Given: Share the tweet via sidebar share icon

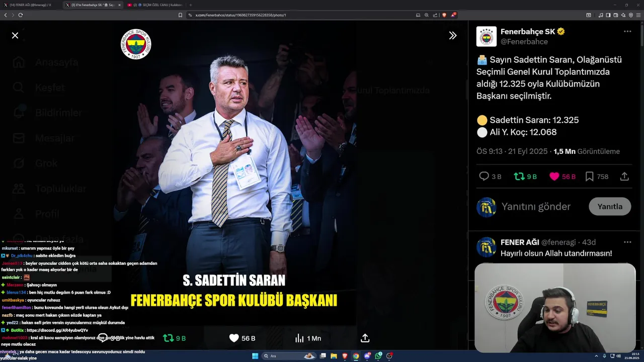Looking at the screenshot, I should [624, 176].
